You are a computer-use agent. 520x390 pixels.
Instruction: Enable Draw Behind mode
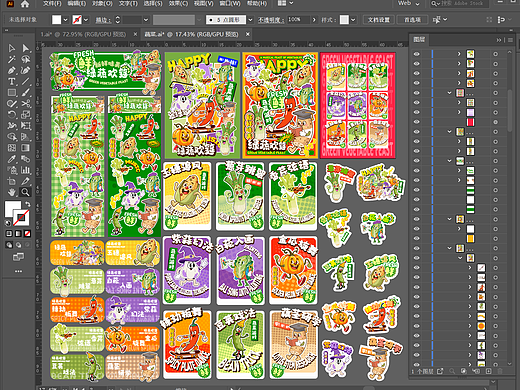18,245
